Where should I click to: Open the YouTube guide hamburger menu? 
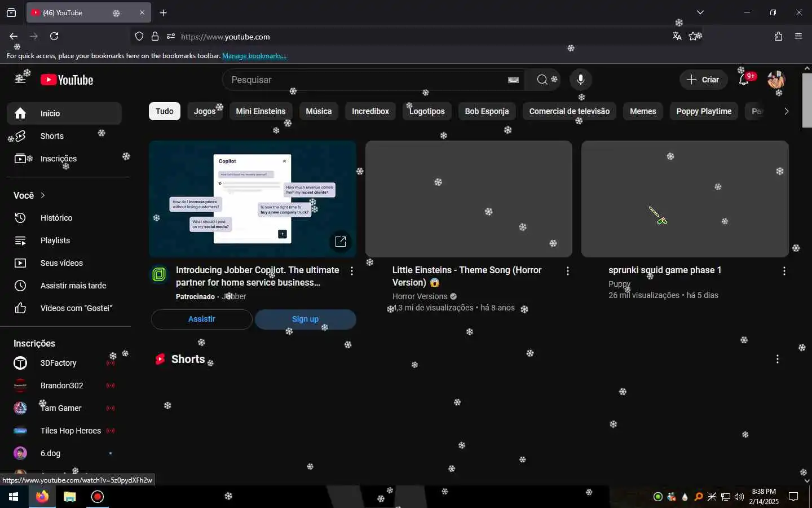[x=20, y=80]
